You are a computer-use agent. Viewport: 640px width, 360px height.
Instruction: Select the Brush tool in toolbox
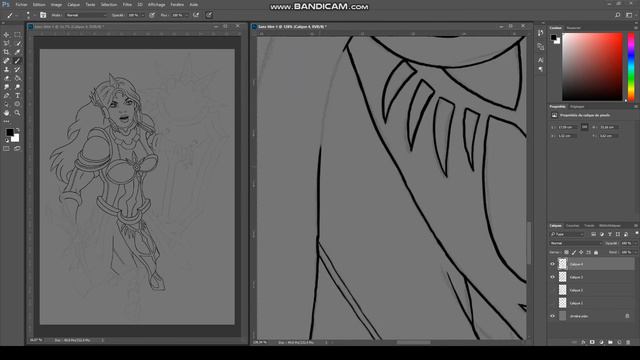click(x=17, y=61)
